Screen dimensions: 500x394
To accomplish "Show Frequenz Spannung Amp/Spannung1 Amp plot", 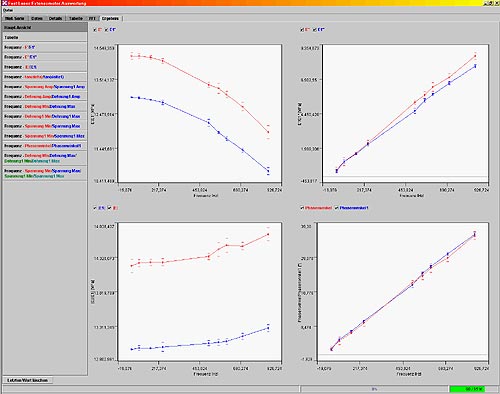I will tap(45, 87).
